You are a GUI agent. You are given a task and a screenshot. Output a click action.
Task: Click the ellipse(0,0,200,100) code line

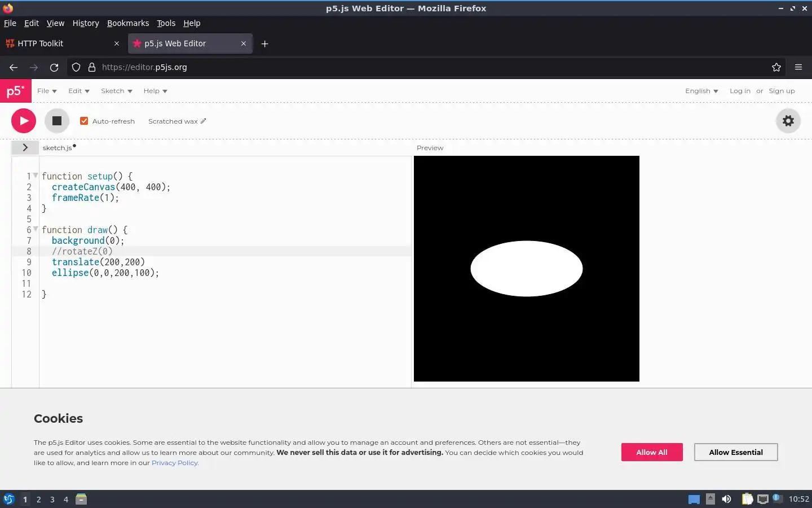click(105, 273)
